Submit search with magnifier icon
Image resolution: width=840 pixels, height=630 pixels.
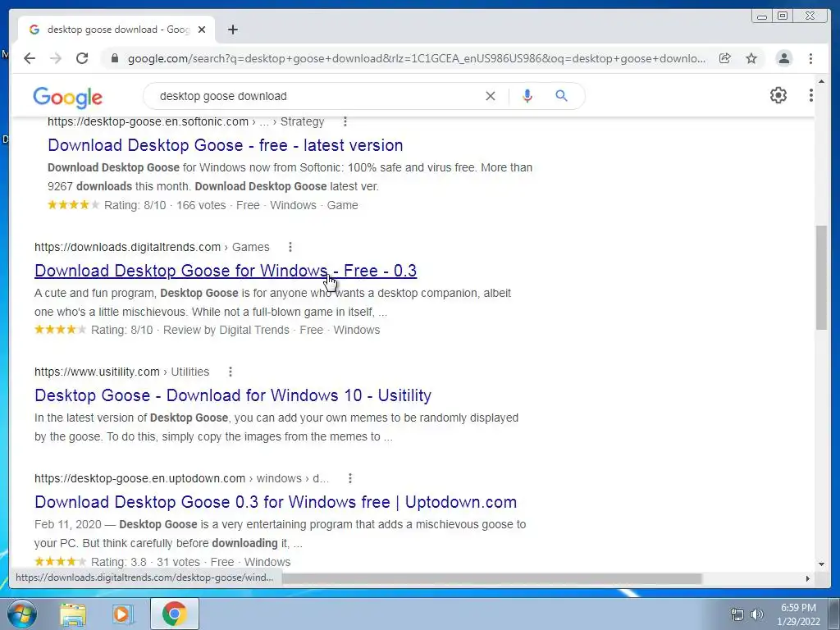pyautogui.click(x=561, y=96)
